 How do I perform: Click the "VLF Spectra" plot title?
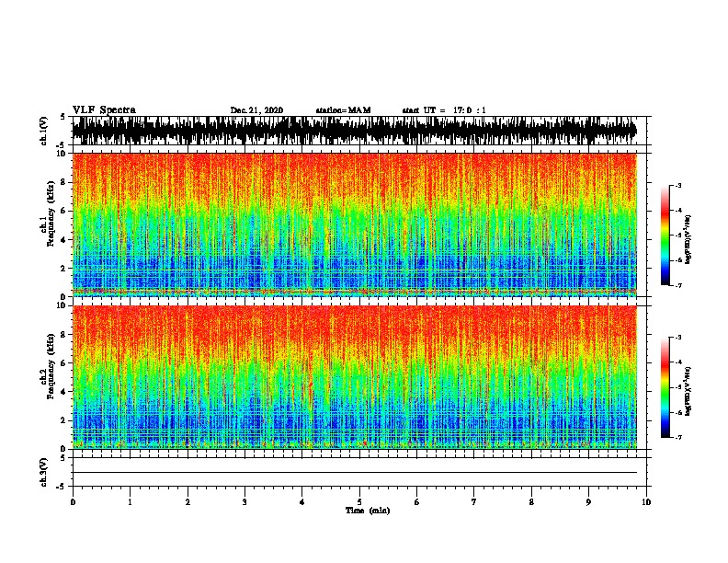click(104, 110)
